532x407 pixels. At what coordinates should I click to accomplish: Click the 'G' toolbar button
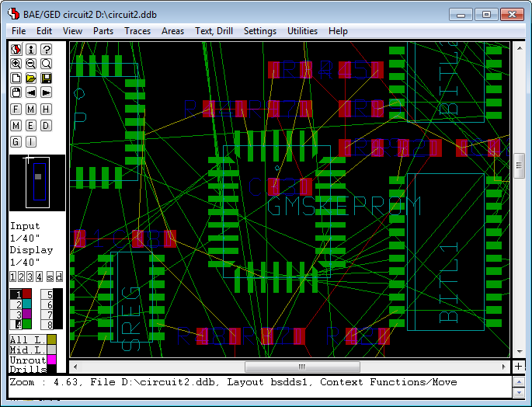pyautogui.click(x=16, y=141)
